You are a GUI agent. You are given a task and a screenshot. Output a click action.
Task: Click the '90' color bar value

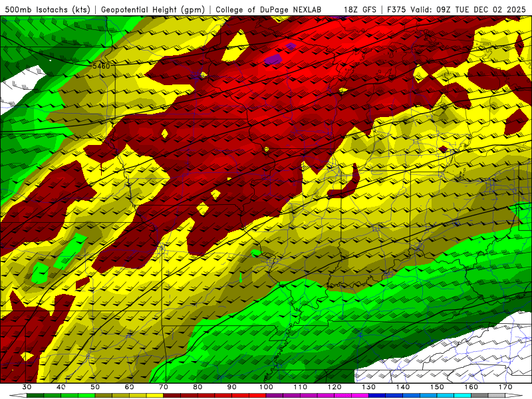tap(232, 387)
